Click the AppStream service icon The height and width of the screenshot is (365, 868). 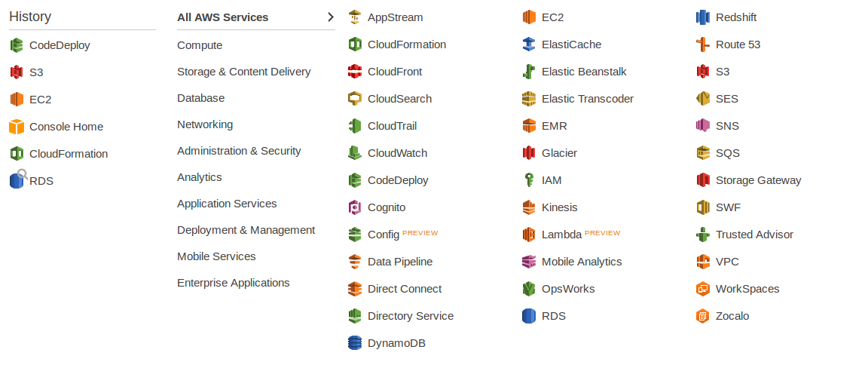pyautogui.click(x=355, y=17)
